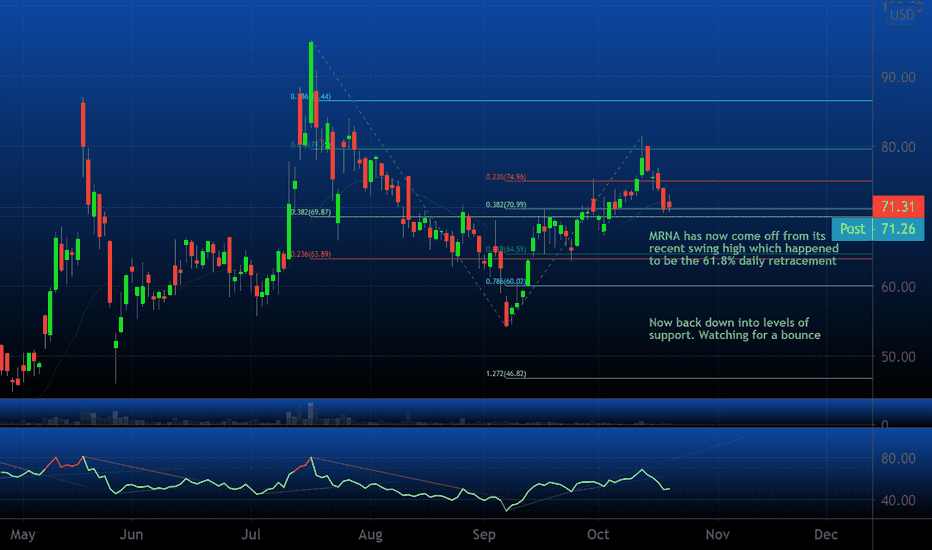Click the Aug label on the time axis
This screenshot has width=932, height=550.
pos(370,535)
